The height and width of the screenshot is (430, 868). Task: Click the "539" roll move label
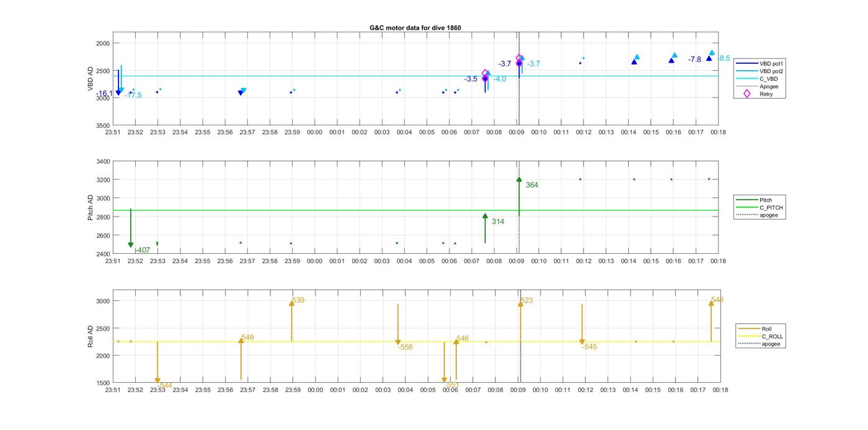[298, 300]
